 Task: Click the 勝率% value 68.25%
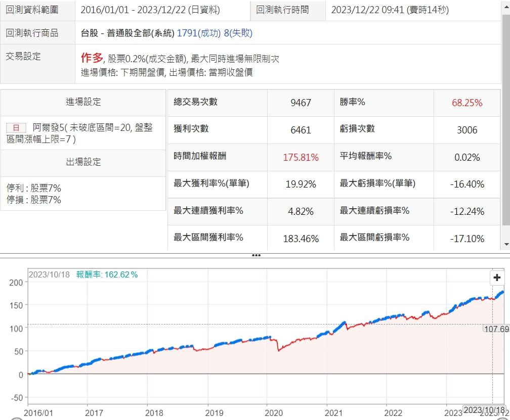tap(467, 103)
